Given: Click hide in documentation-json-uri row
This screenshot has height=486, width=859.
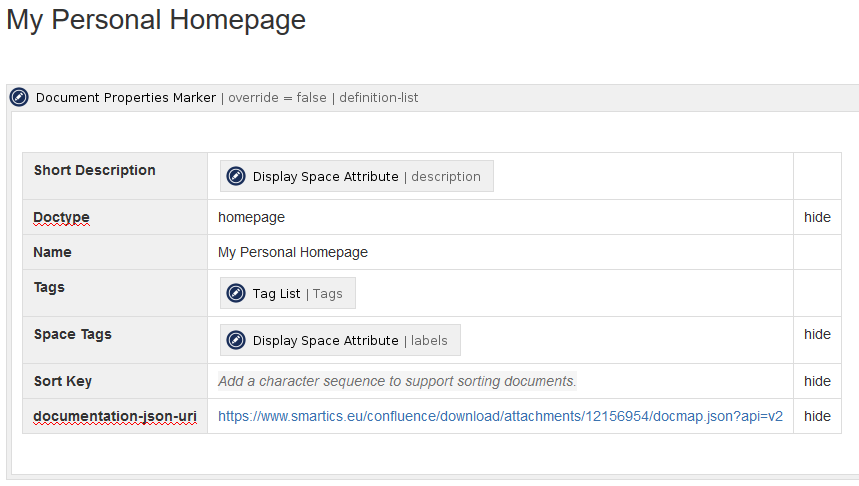Looking at the screenshot, I should click(817, 416).
